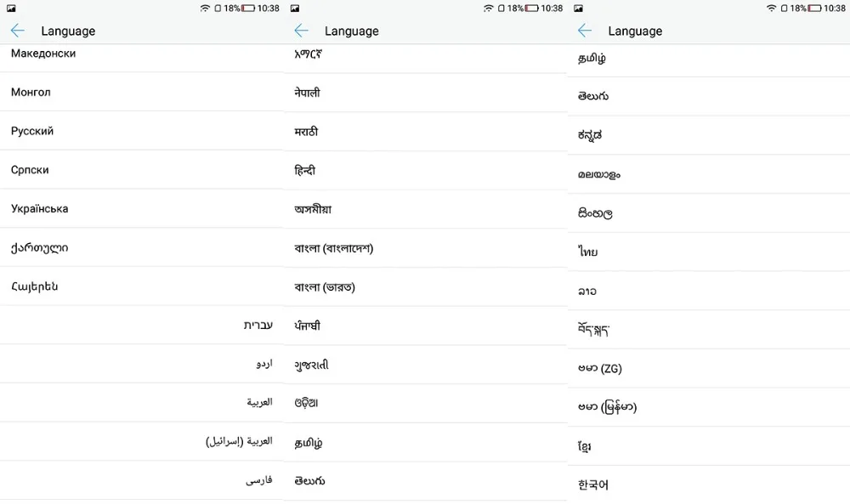
Task: Select नेपाली from the language list
Action: click(x=308, y=93)
